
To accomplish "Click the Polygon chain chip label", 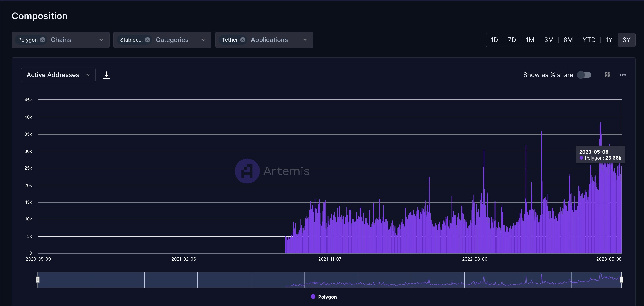I will 28,40.
